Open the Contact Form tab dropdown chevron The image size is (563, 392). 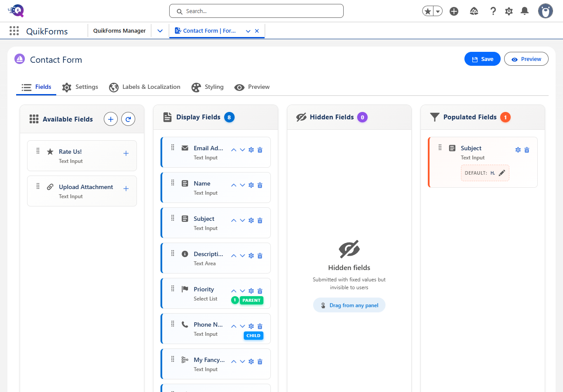pyautogui.click(x=248, y=30)
